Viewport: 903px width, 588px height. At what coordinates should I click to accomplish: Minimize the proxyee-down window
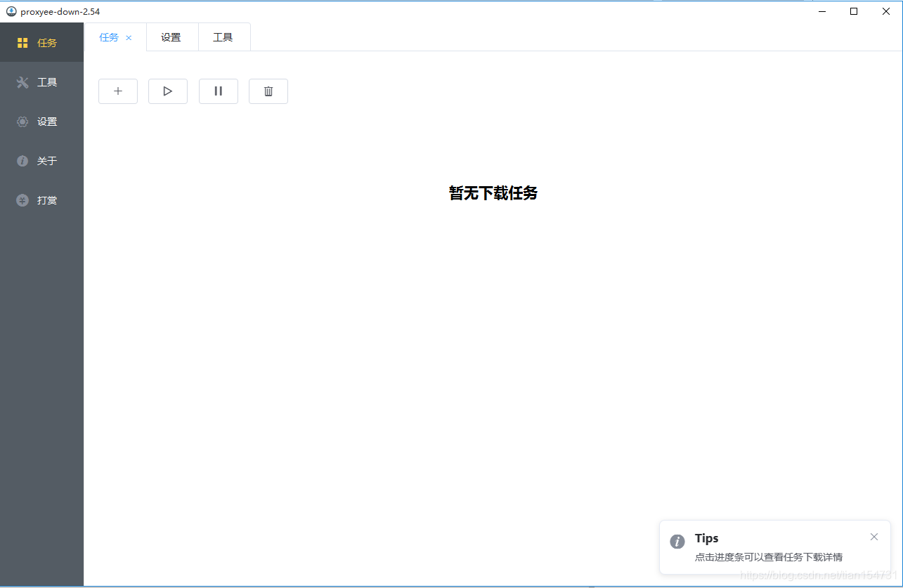click(x=821, y=11)
